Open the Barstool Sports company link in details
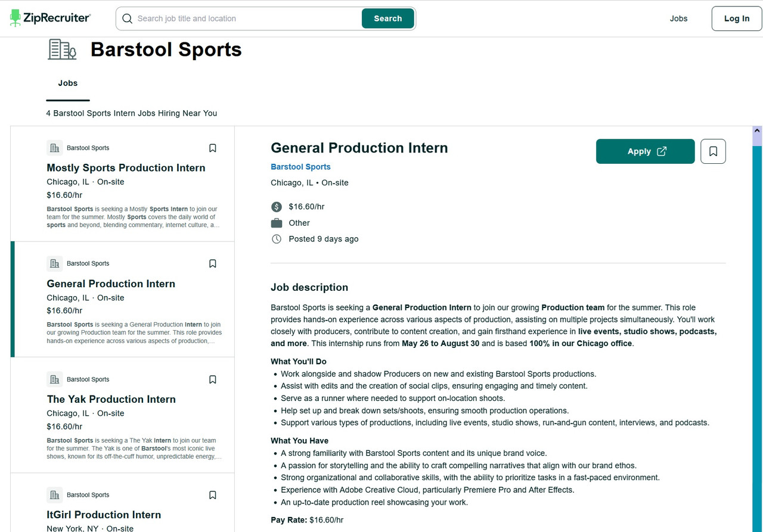Viewport: 763px width, 532px height. tap(300, 167)
